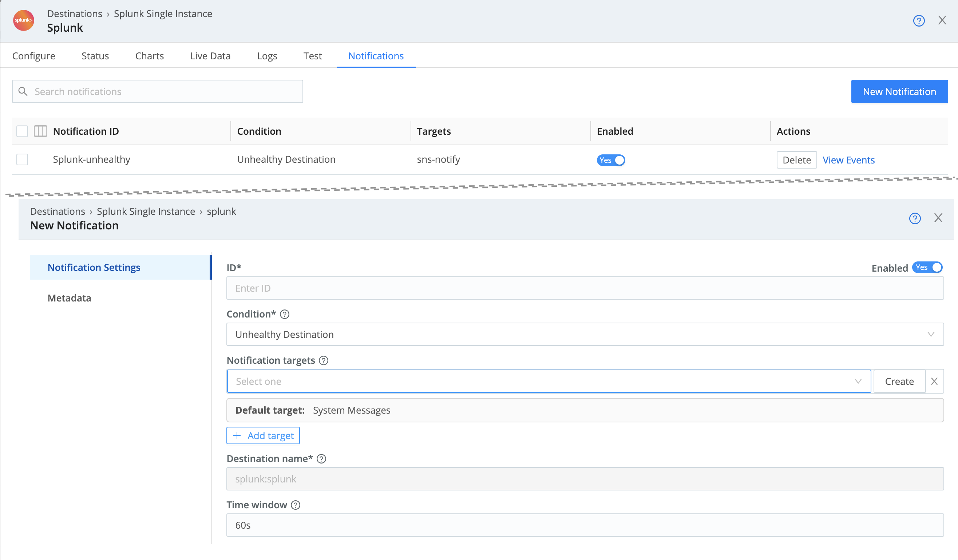958x560 pixels.
Task: Click the help icon next to Time window
Action: coord(295,505)
